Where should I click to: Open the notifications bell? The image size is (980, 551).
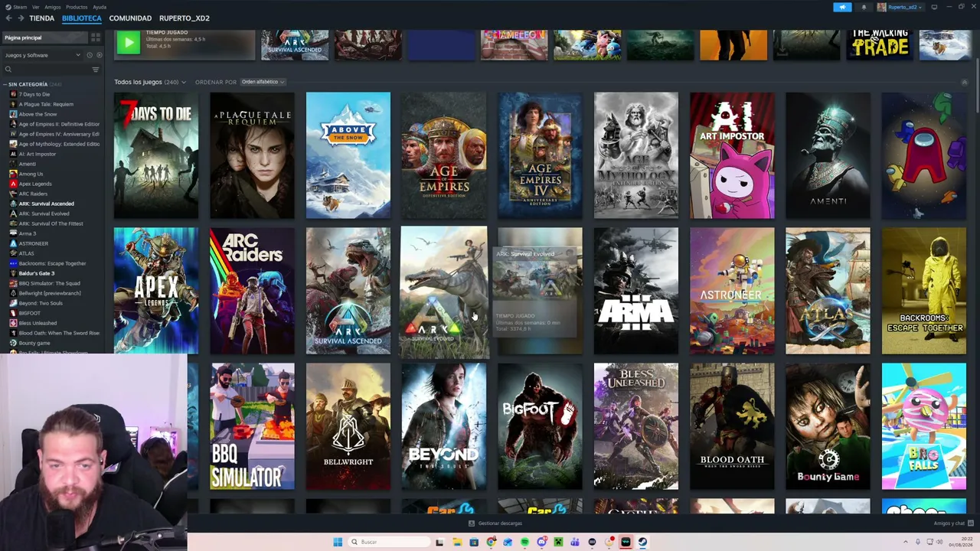click(x=864, y=7)
